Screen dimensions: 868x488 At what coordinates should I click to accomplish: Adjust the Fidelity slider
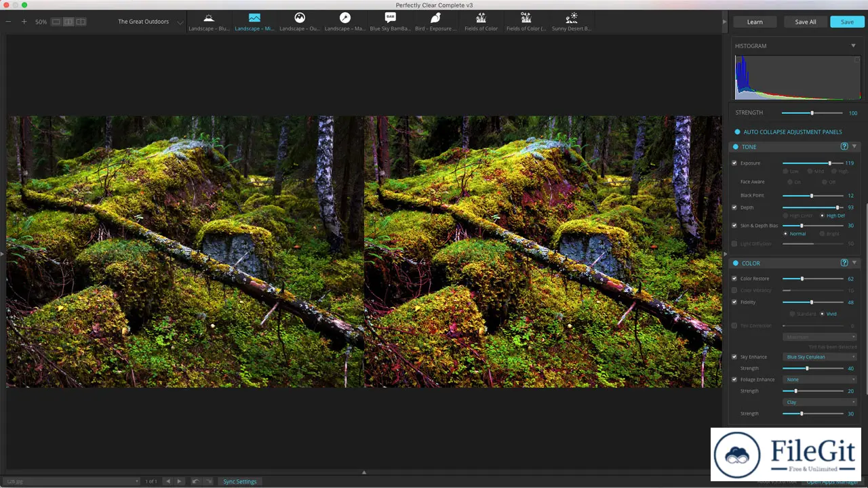click(x=813, y=302)
